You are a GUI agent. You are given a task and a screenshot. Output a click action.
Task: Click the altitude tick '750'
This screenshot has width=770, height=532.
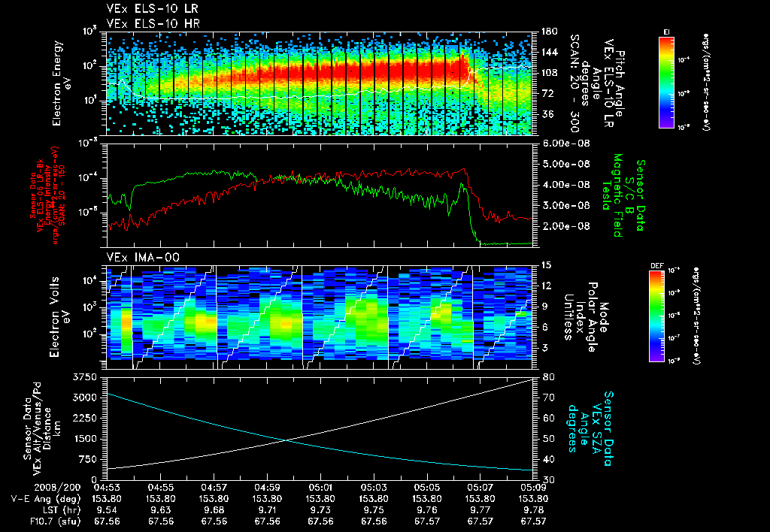click(x=88, y=459)
